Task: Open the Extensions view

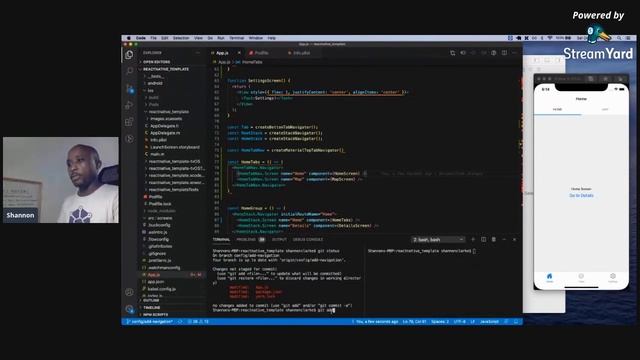Action: [x=129, y=122]
